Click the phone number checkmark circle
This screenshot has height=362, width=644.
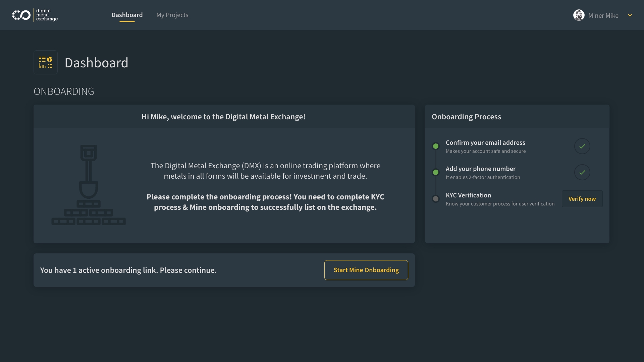click(582, 172)
